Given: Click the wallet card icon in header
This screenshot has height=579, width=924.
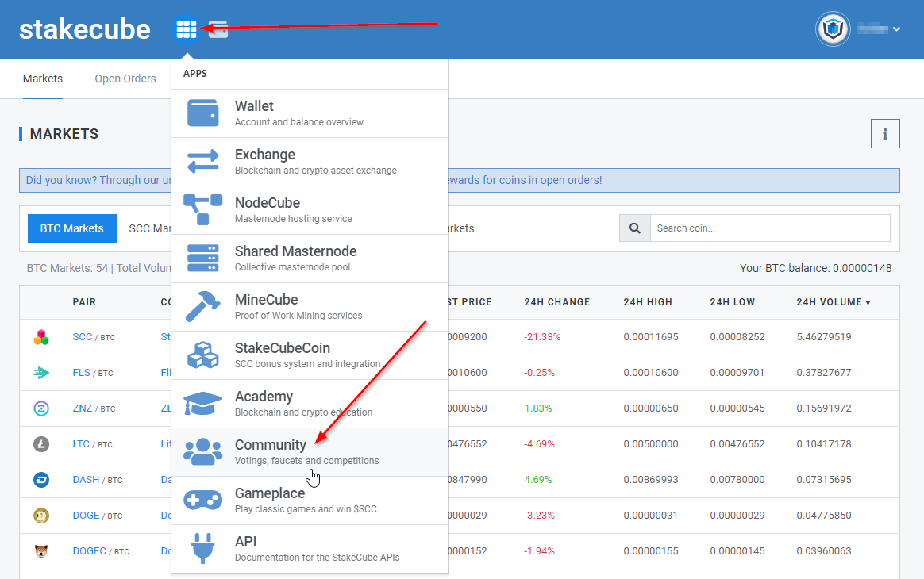Looking at the screenshot, I should tap(218, 29).
